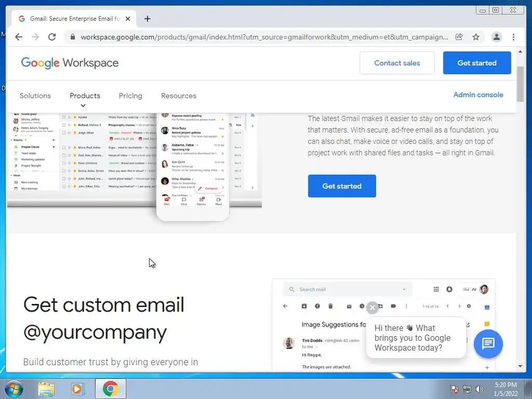The width and height of the screenshot is (532, 399).
Task: Click the browser forward arrow
Action: click(x=35, y=37)
